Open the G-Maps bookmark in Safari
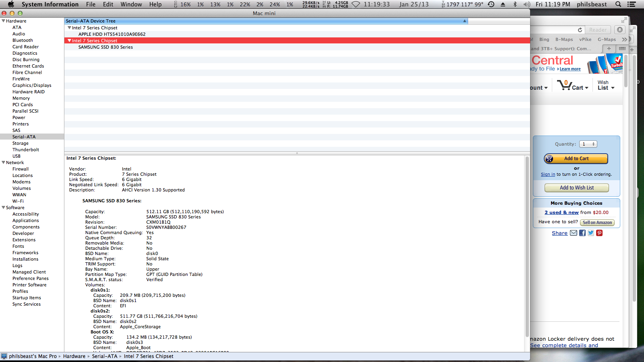The height and width of the screenshot is (362, 644). pos(607,39)
